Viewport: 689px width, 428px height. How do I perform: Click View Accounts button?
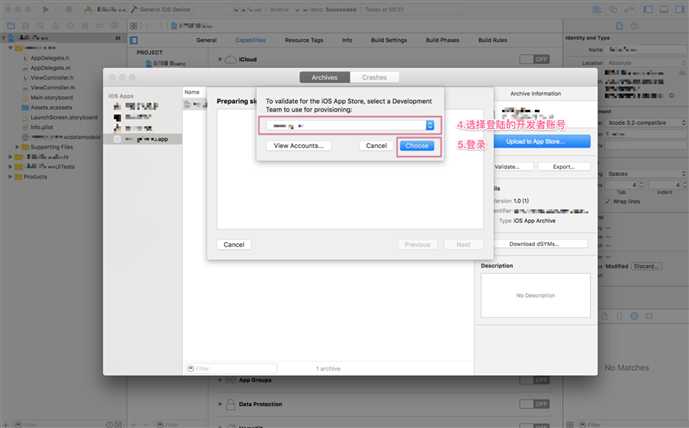coord(298,146)
